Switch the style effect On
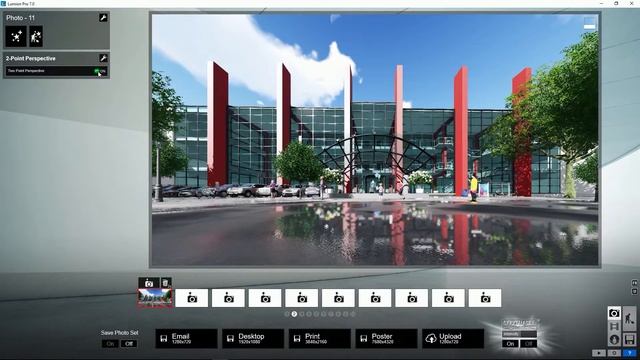The height and width of the screenshot is (360, 640). pos(510,344)
